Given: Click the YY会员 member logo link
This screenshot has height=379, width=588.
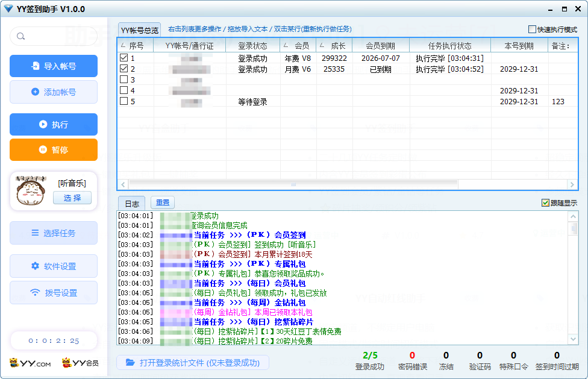Looking at the screenshot, I should coord(80,363).
